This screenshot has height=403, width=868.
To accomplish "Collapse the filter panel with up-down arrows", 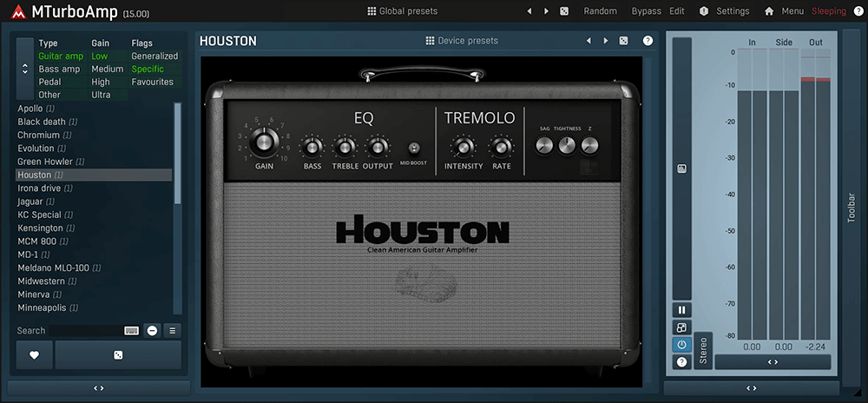I will [25, 69].
